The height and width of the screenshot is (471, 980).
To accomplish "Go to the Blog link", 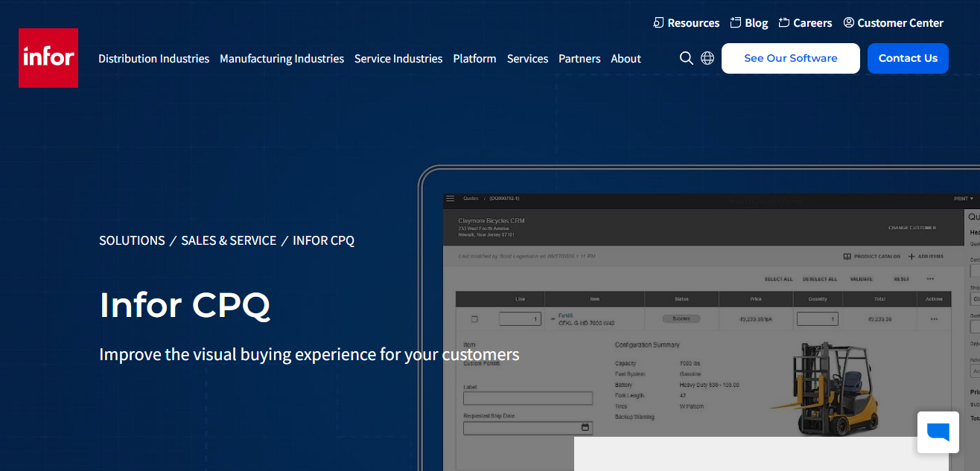I will pyautogui.click(x=757, y=23).
